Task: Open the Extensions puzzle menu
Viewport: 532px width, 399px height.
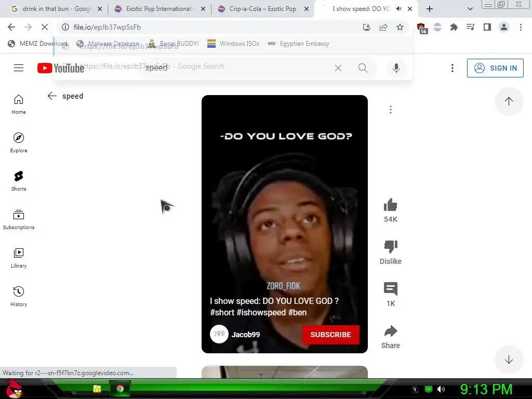Action: [454, 27]
